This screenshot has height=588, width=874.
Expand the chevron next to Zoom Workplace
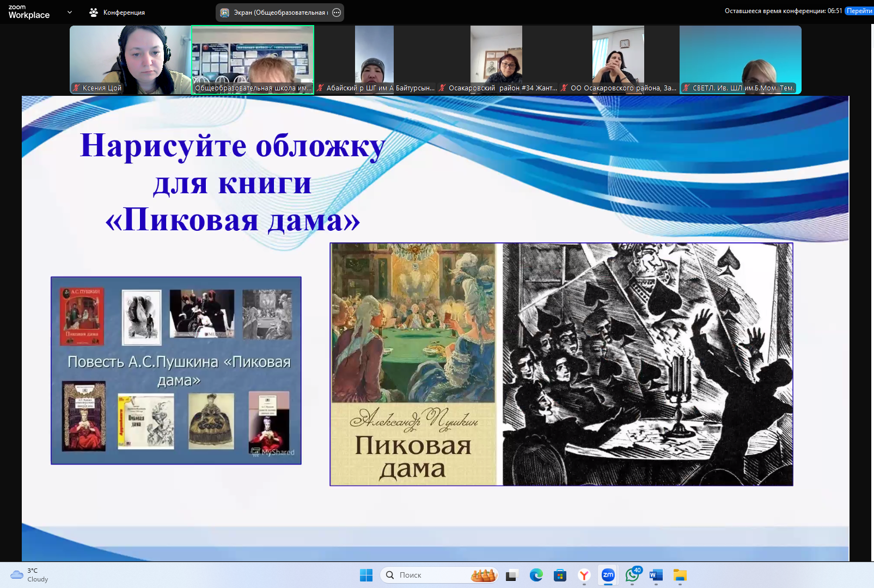69,11
